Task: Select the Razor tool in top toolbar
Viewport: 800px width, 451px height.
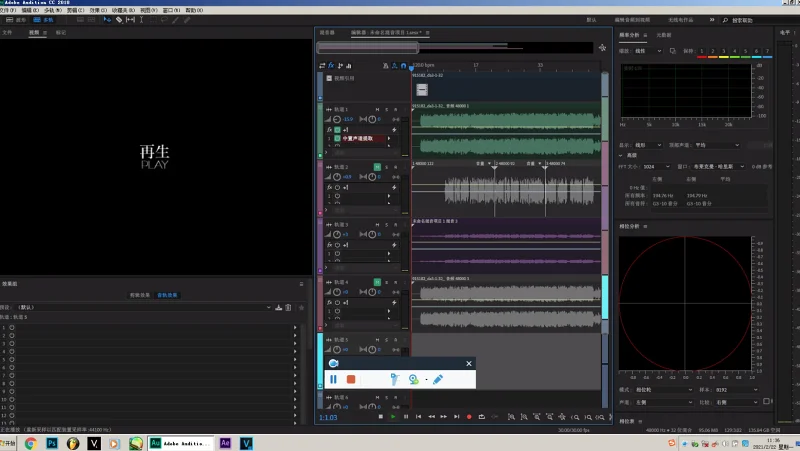Action: 119,20
